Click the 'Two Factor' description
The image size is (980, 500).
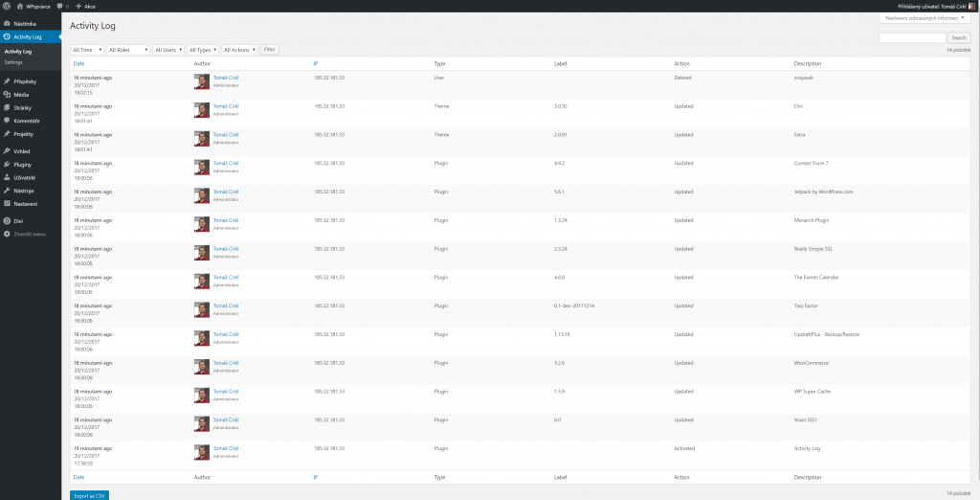pos(806,306)
